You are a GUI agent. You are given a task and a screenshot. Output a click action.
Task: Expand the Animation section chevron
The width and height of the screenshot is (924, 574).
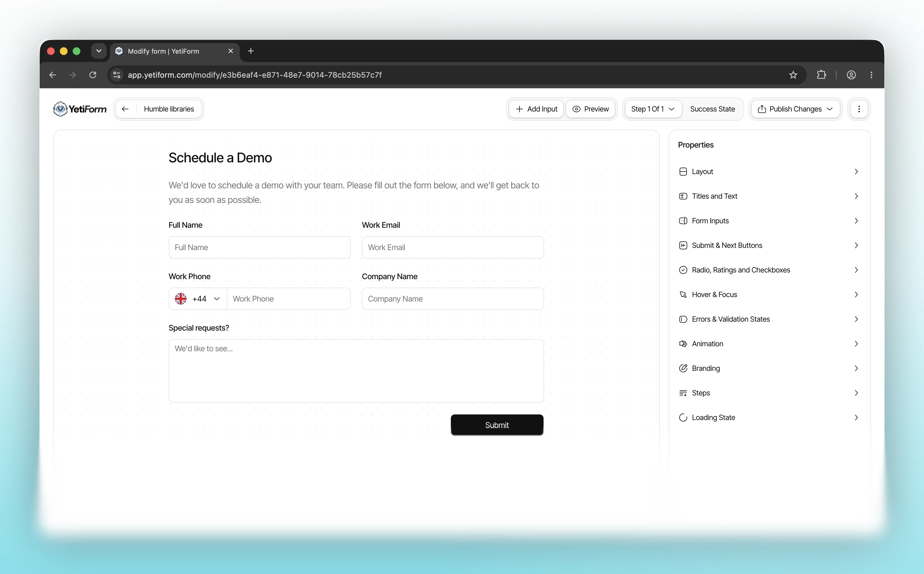click(x=856, y=344)
